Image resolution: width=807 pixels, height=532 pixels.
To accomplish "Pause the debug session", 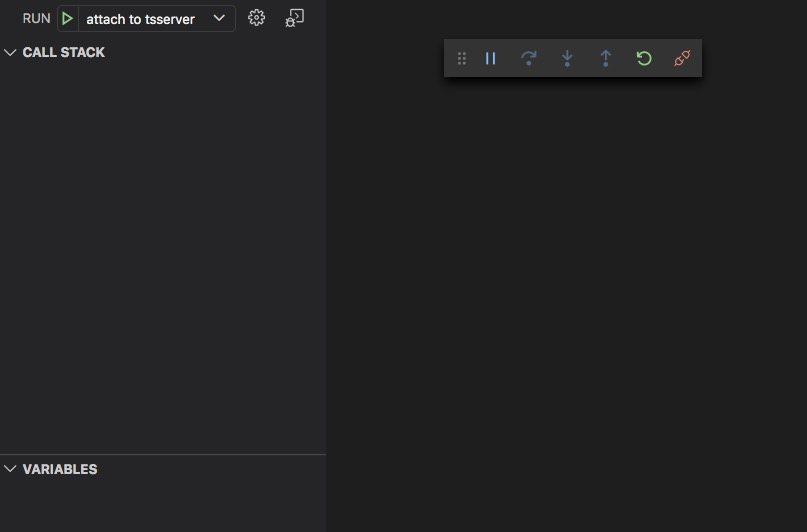I will [490, 58].
